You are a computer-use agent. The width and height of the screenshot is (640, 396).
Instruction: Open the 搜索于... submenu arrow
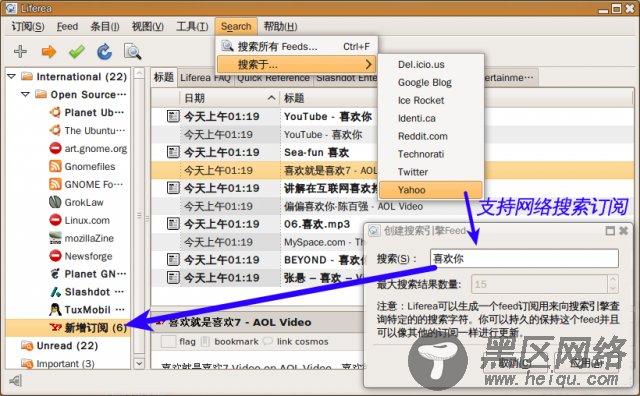[x=368, y=65]
